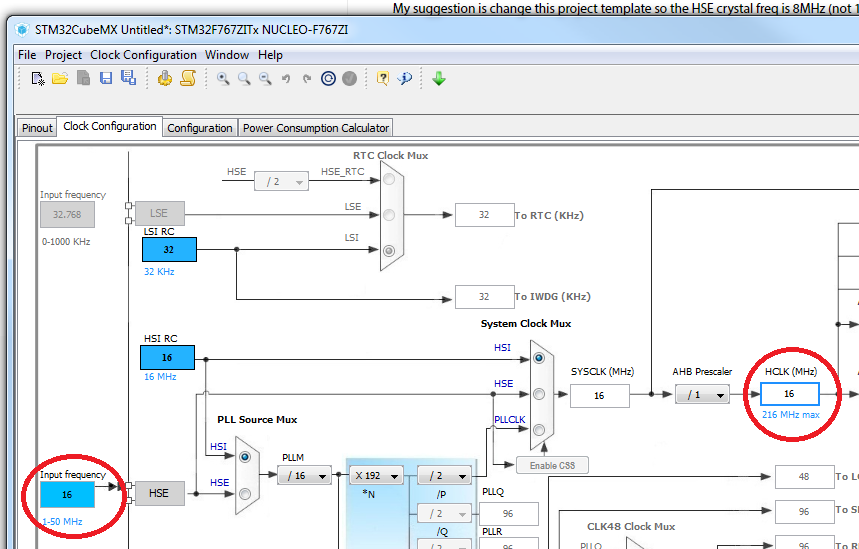Select LSE in the RTC Clock Mux
This screenshot has width=859, height=549.
click(x=389, y=215)
